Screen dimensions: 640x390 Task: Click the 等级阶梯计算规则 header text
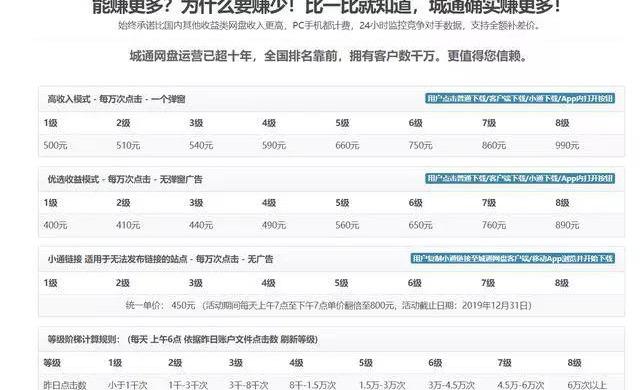[182, 339]
